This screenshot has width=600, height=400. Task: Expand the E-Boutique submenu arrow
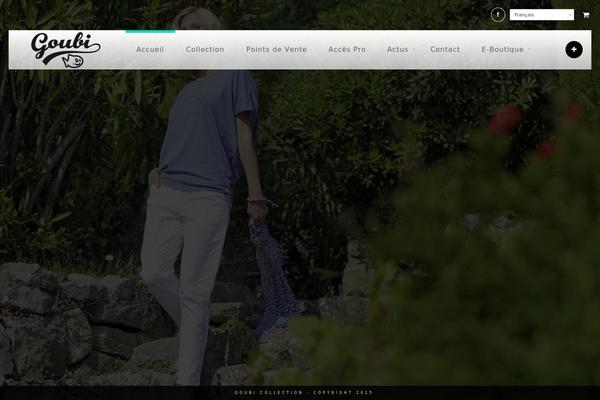[x=529, y=50]
